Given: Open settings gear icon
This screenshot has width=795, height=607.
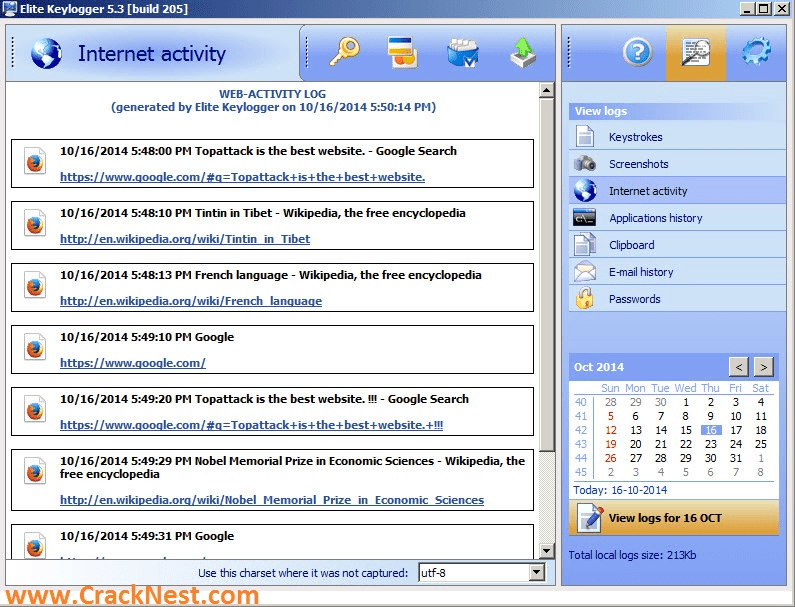Looking at the screenshot, I should [756, 52].
